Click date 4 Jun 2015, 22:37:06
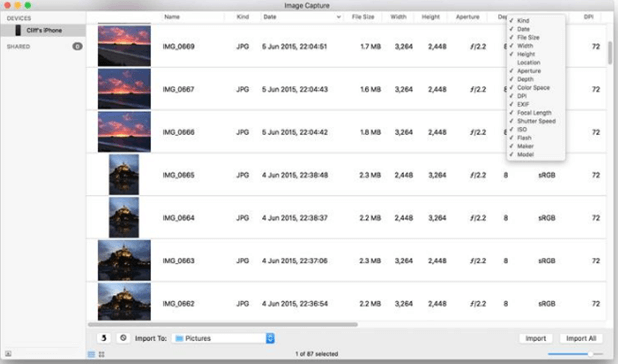The image size is (618, 364). [295, 261]
